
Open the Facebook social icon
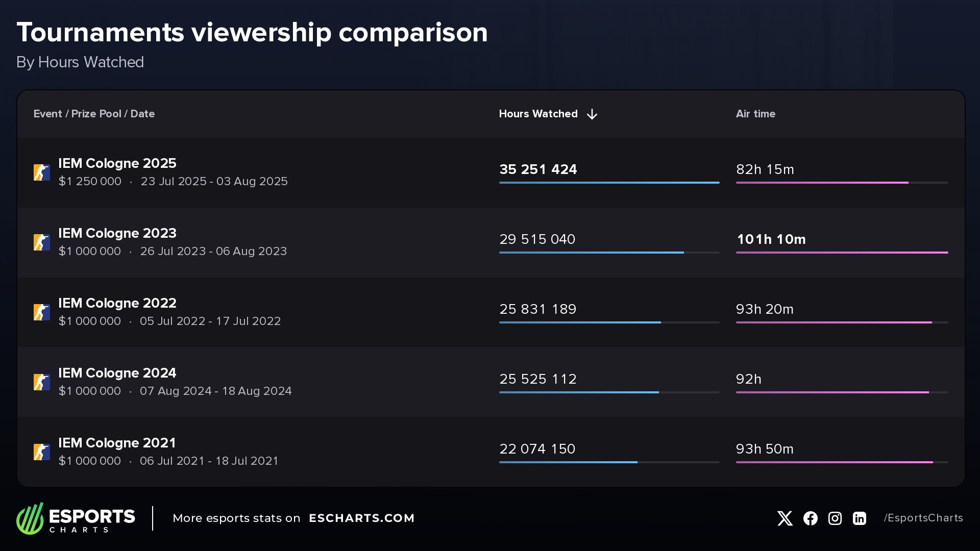pyautogui.click(x=810, y=518)
